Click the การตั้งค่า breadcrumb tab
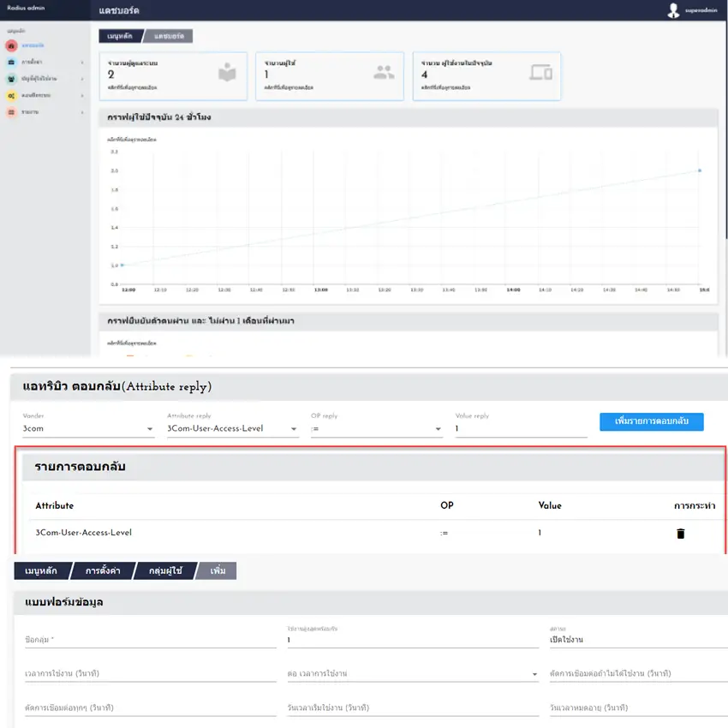The height and width of the screenshot is (728, 728). click(101, 570)
